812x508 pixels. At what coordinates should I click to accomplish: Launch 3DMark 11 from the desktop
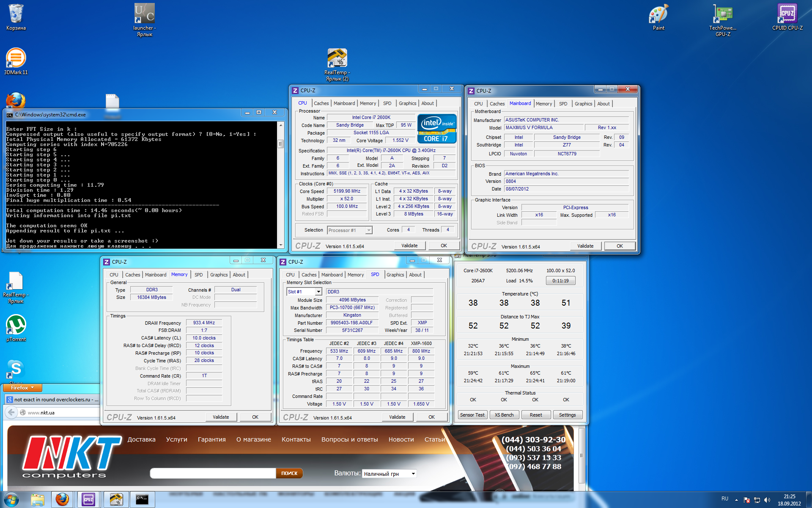point(16,61)
